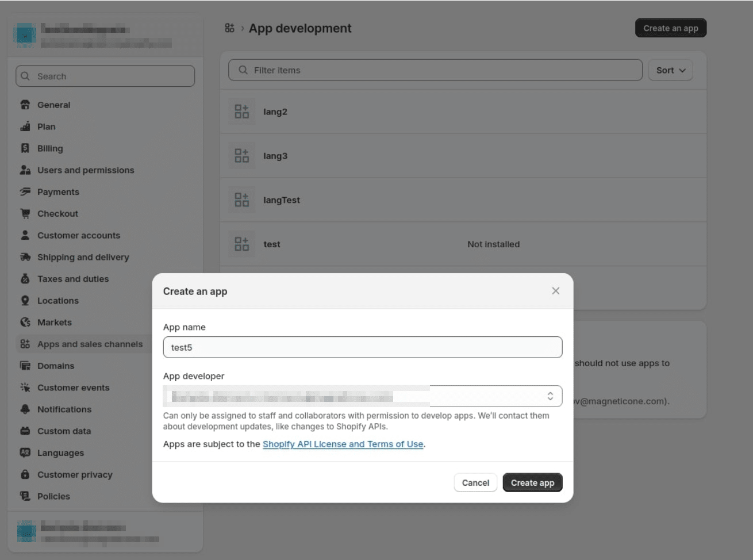Click the General settings store icon
Viewport: 753px width, 560px height.
click(x=25, y=105)
